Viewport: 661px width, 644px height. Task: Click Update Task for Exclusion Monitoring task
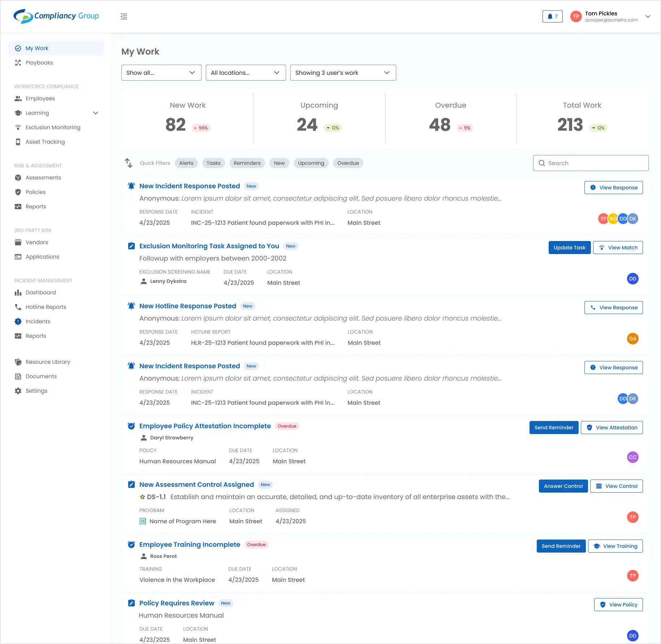tap(570, 248)
